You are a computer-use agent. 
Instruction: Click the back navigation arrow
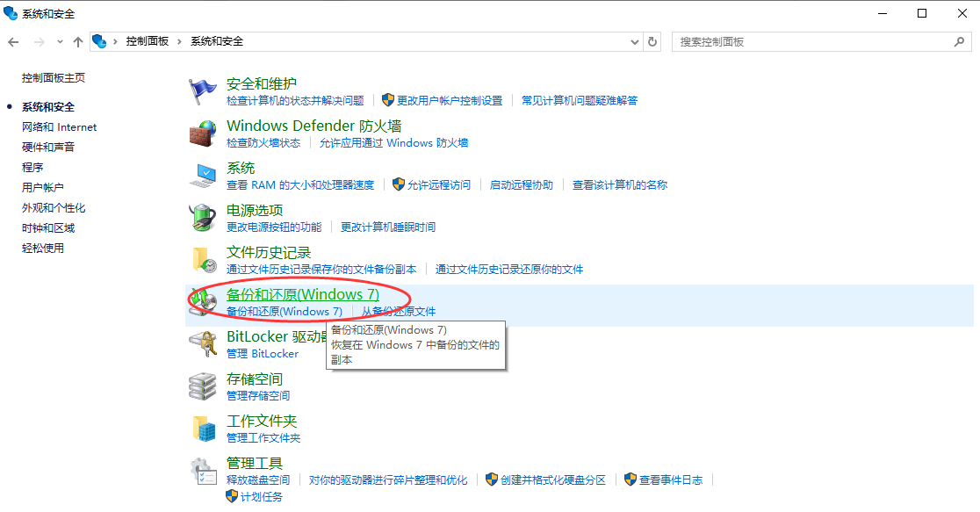click(15, 41)
